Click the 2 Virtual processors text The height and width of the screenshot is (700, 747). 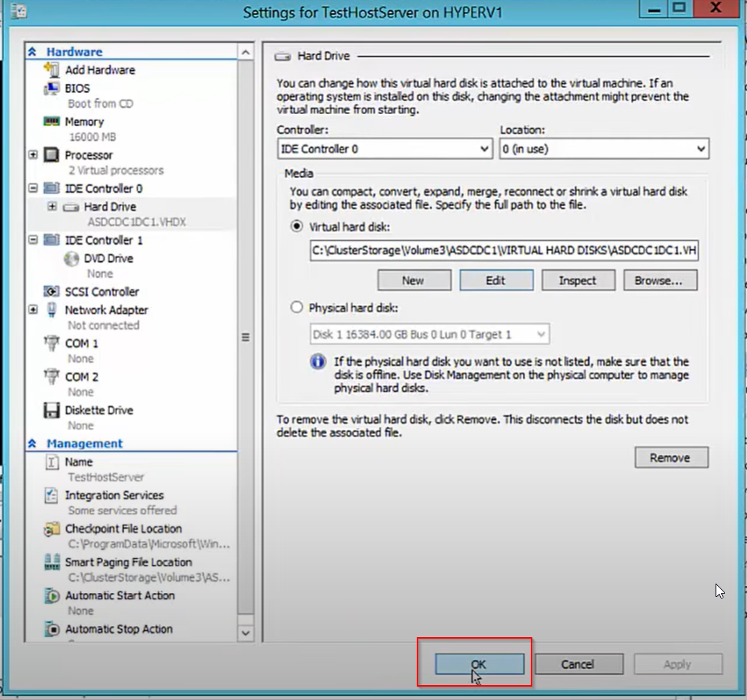[x=116, y=171]
